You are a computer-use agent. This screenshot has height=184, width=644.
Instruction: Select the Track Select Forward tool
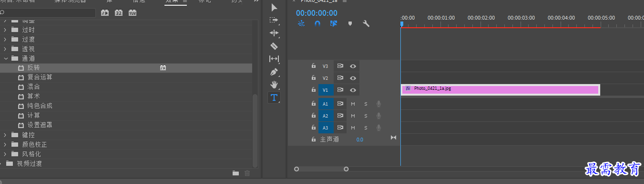274,20
